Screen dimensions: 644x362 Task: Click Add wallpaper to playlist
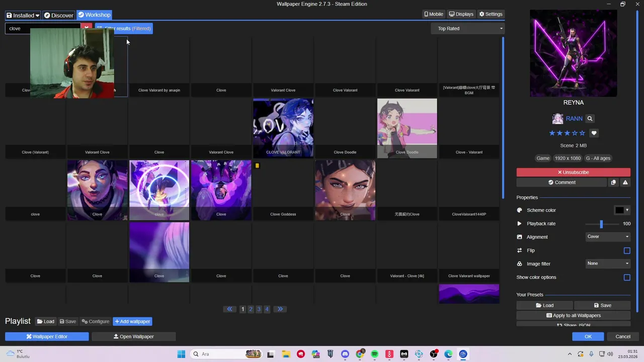[x=132, y=322]
